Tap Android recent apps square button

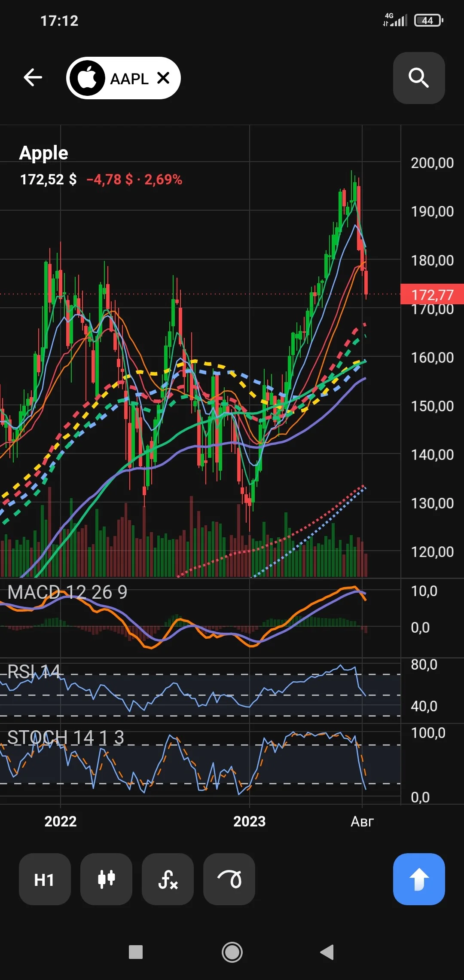136,952
